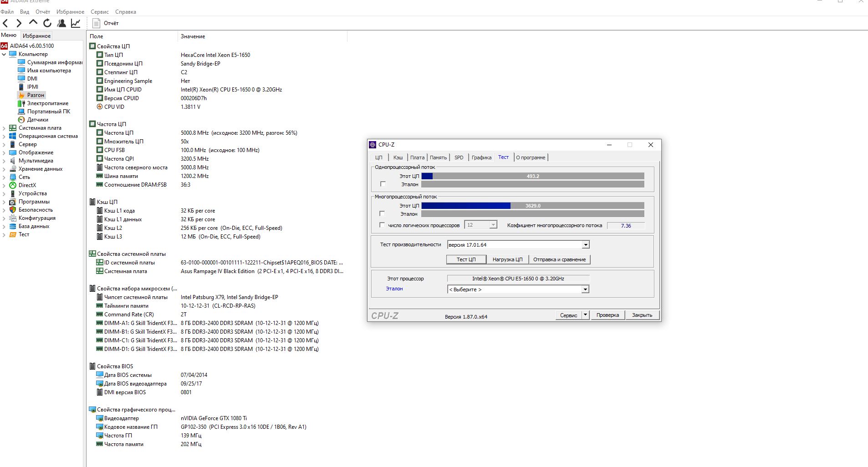Click the Back arrow in AIDA64 toolbar

[x=5, y=23]
